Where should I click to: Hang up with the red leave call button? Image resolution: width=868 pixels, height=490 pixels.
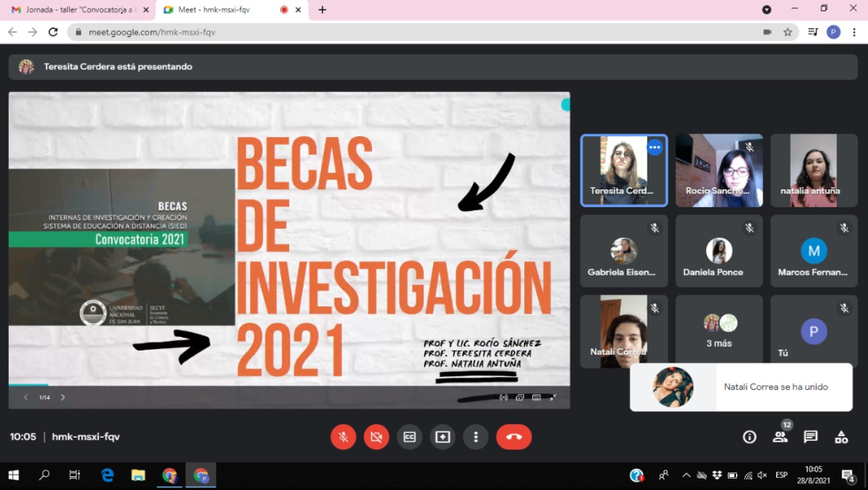pyautogui.click(x=514, y=437)
